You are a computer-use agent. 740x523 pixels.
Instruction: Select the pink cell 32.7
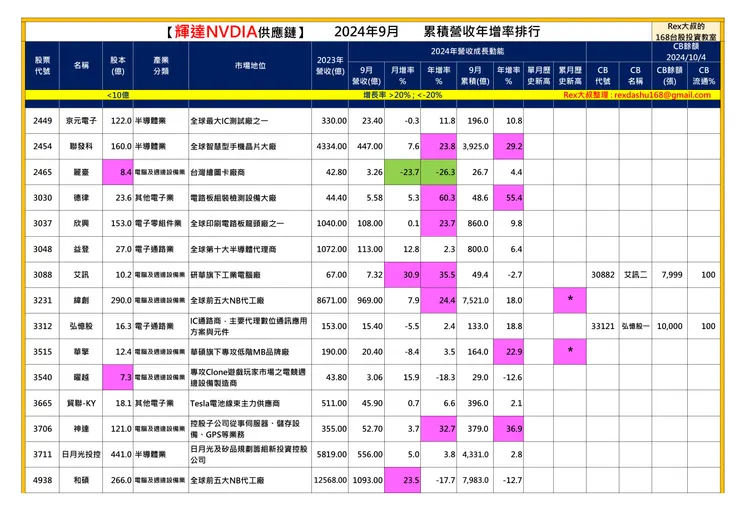pos(439,429)
